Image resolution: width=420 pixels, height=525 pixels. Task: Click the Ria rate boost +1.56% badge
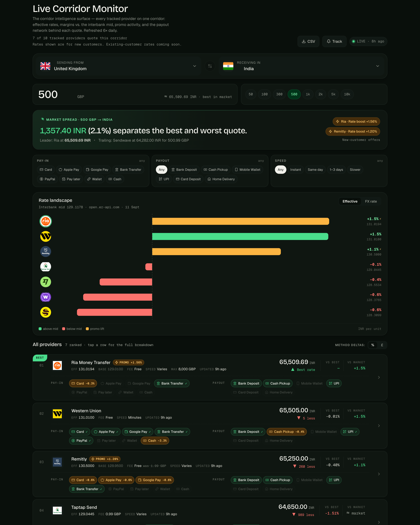click(x=356, y=121)
